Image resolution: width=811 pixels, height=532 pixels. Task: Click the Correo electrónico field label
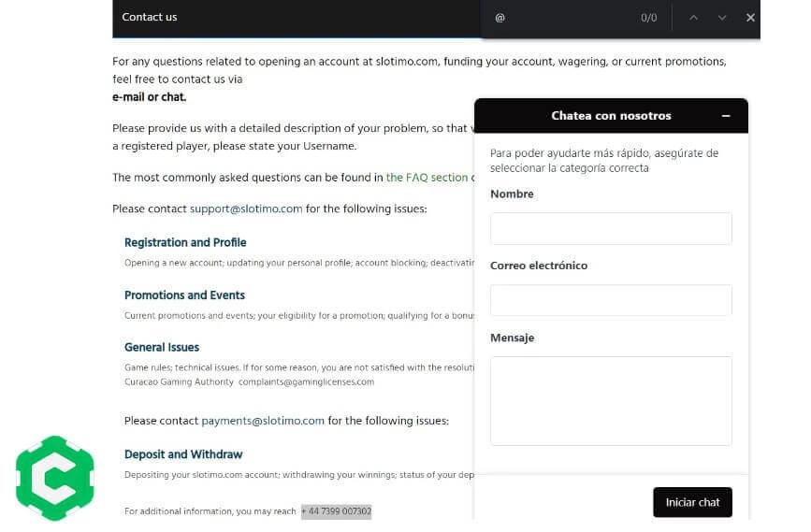[539, 266]
